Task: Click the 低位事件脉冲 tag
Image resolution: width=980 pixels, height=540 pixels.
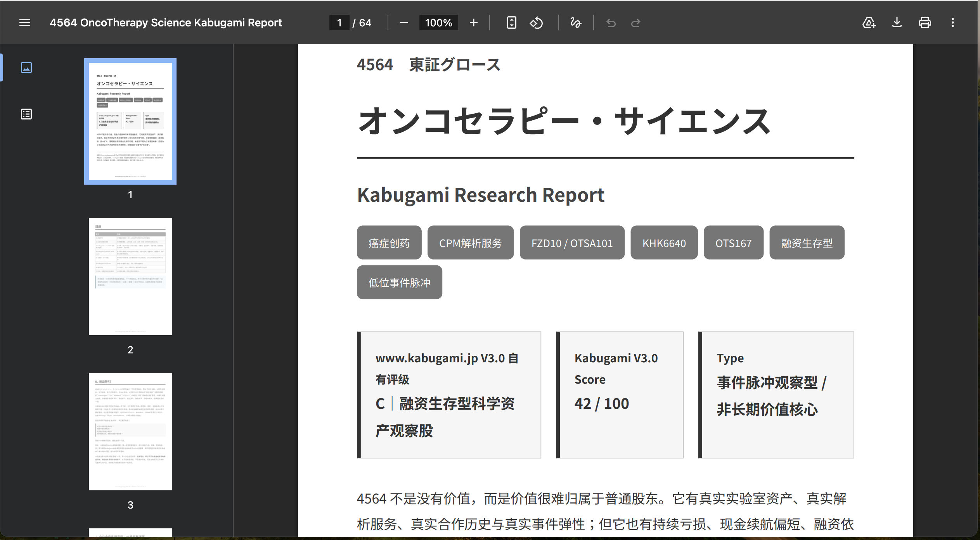Action: pyautogui.click(x=400, y=282)
